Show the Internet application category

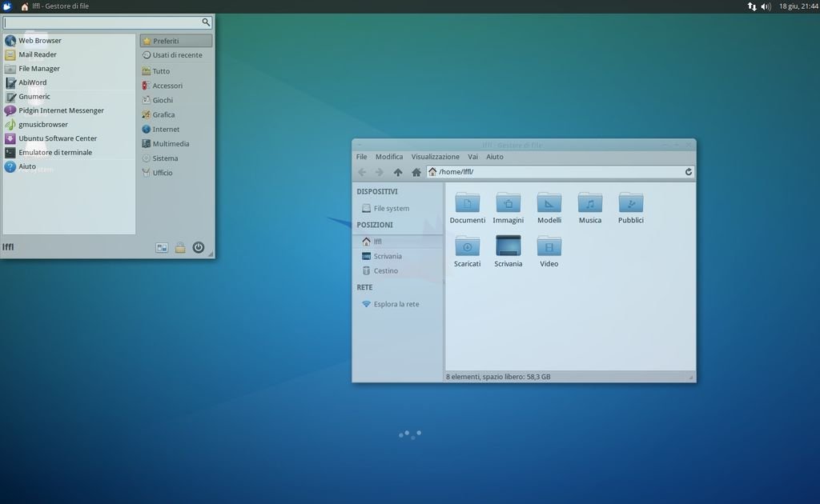(166, 130)
